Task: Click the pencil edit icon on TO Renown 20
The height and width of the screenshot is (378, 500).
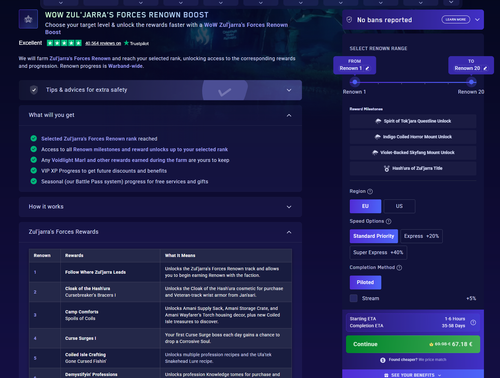Action: [485, 68]
